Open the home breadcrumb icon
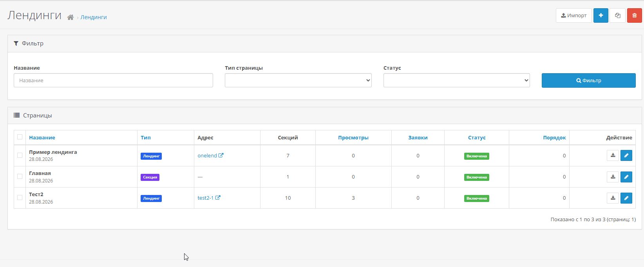Viewport: 644px width, 267px height. [71, 17]
